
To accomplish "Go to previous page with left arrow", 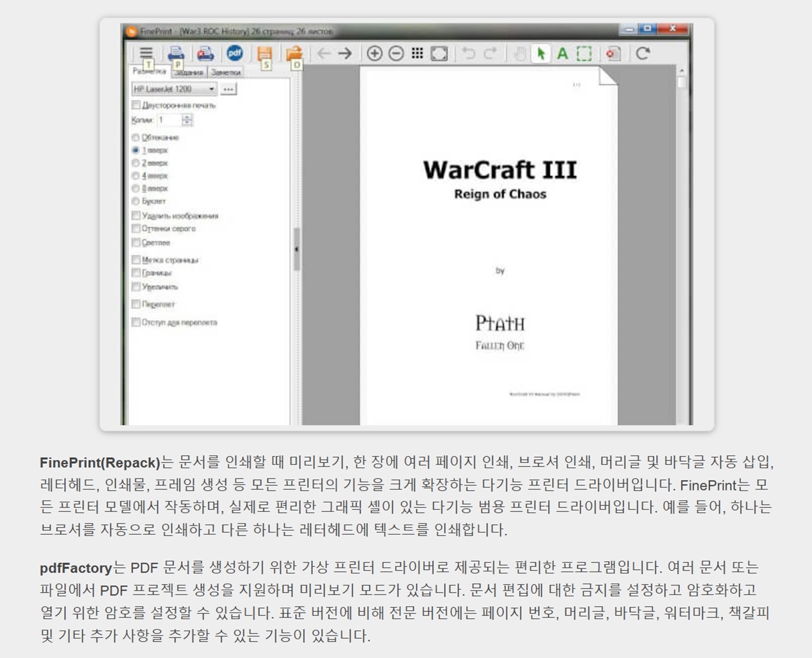I will click(323, 54).
